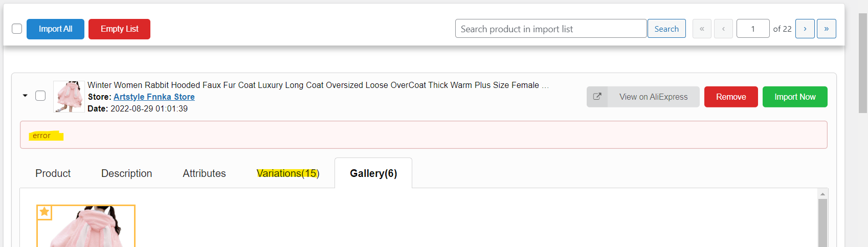Click the red Empty List button

[119, 29]
